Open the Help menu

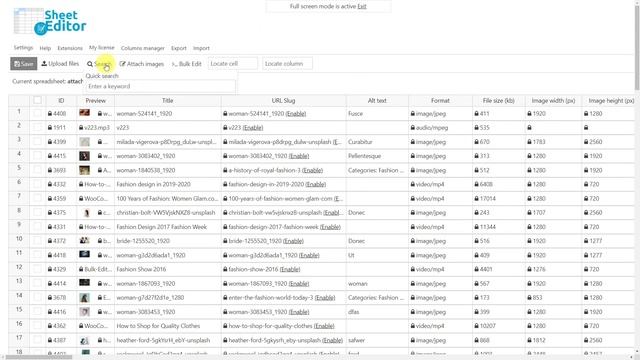pos(45,48)
